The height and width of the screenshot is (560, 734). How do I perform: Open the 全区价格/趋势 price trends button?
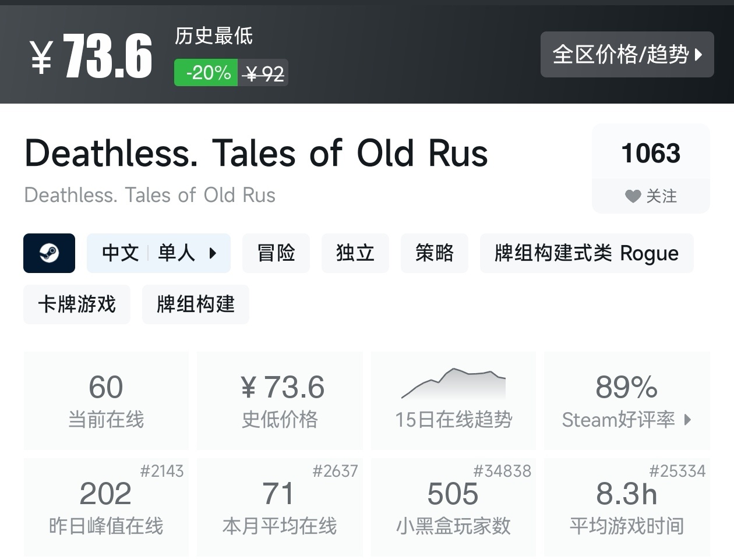tap(627, 55)
